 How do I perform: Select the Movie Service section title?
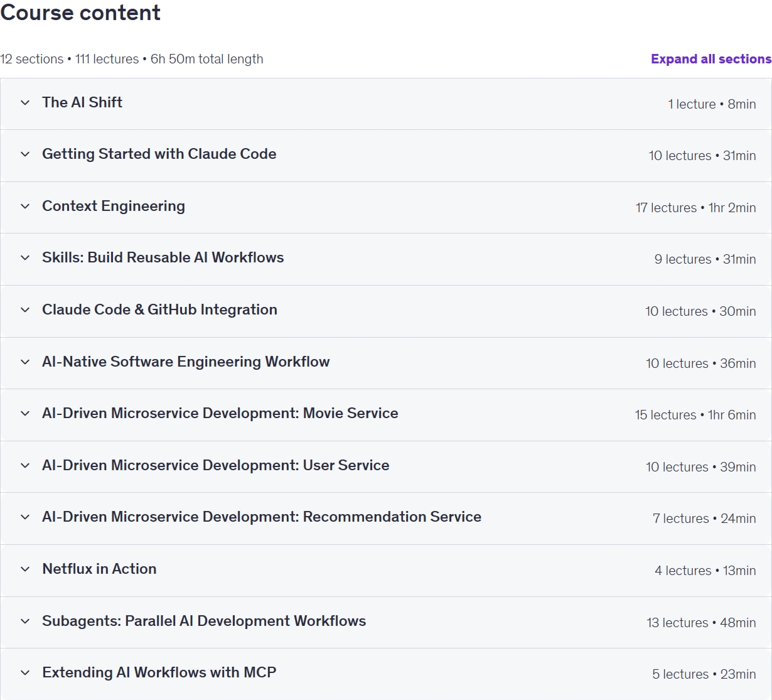pyautogui.click(x=220, y=414)
